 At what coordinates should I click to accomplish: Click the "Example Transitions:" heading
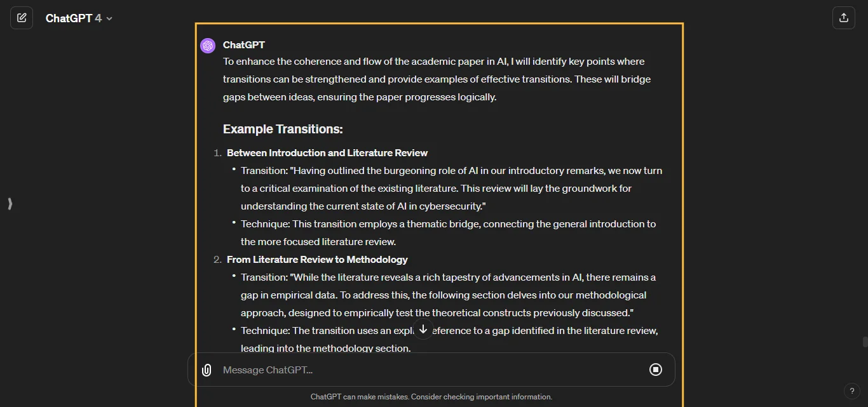[x=283, y=129]
